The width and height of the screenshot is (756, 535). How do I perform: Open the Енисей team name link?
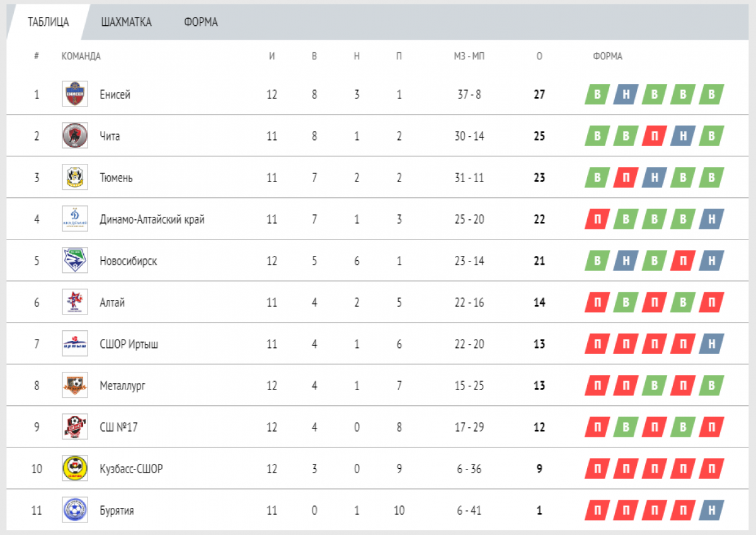(115, 95)
